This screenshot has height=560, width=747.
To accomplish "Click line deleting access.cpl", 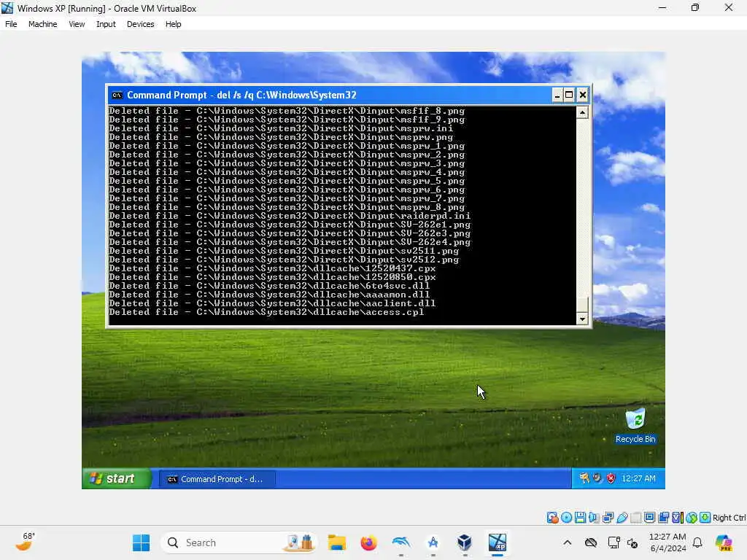I will 266,312.
